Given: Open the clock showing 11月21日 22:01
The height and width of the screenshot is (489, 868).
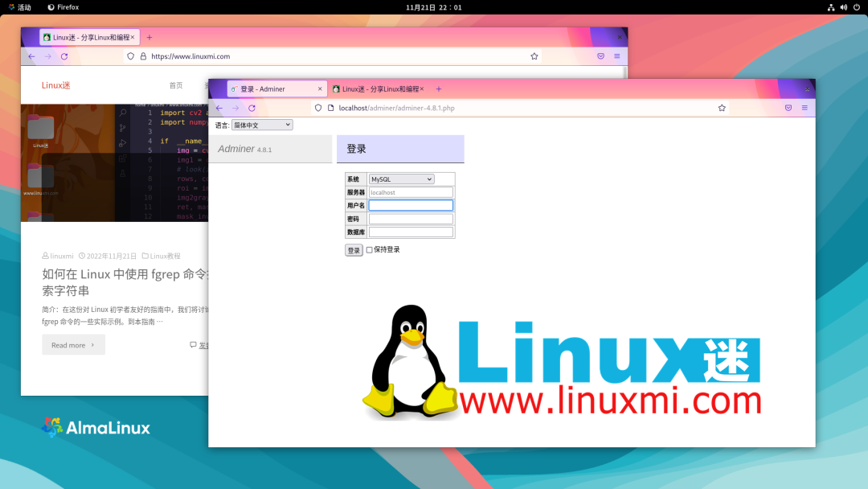Looking at the screenshot, I should tap(433, 7).
